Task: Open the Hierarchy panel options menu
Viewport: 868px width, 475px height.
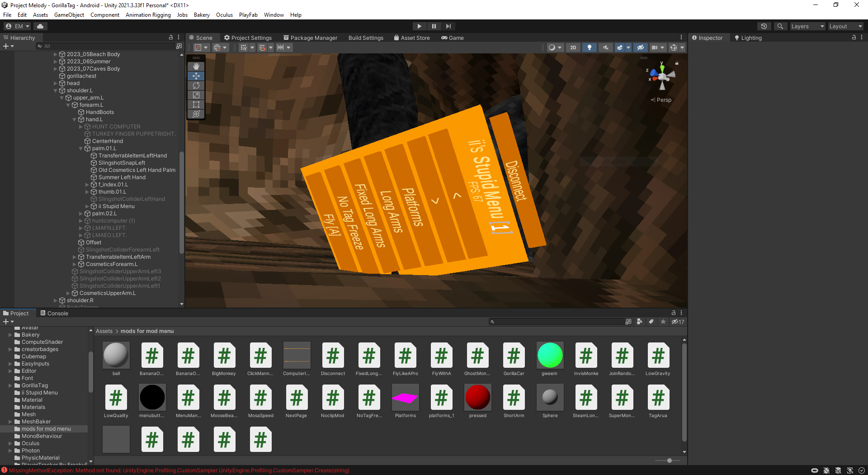Action: [x=179, y=38]
